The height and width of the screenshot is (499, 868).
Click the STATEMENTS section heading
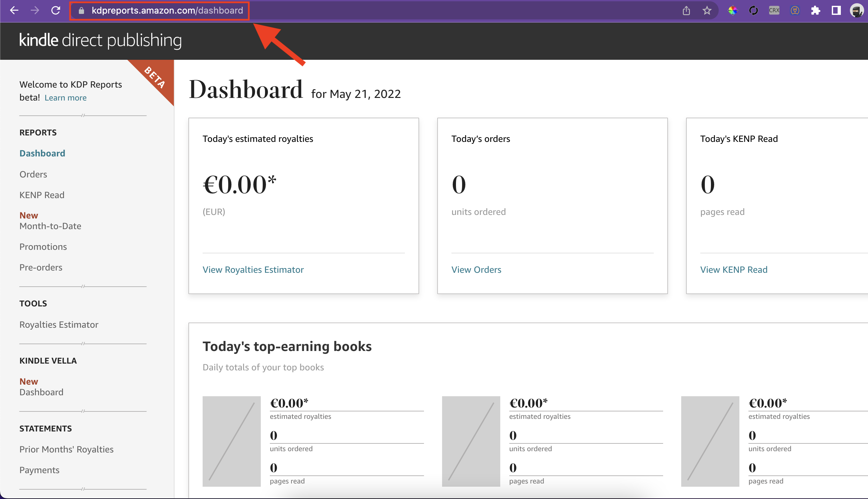(x=46, y=429)
